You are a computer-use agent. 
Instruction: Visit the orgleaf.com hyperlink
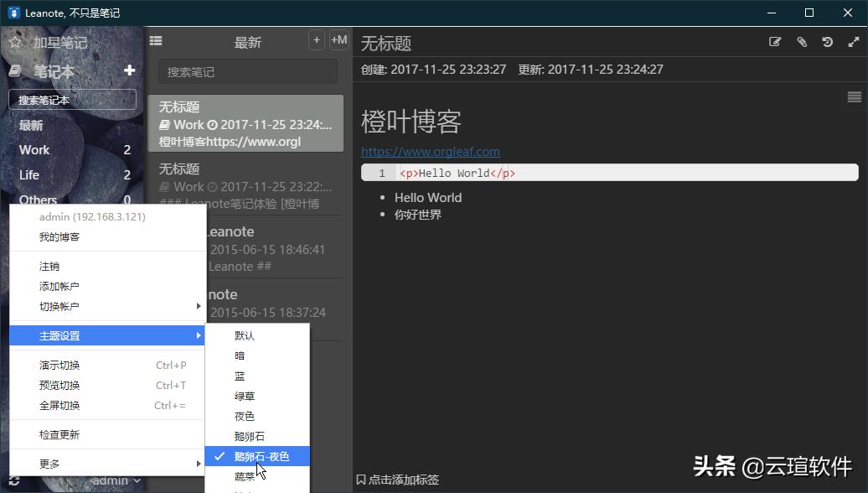coord(430,152)
